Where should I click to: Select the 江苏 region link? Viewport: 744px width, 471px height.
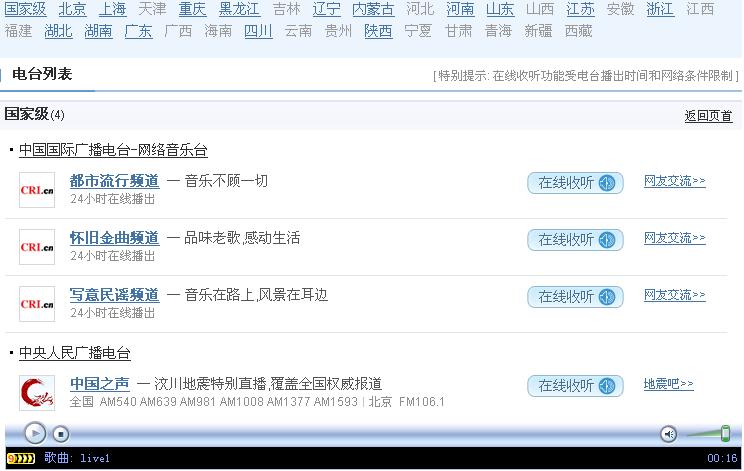coord(580,9)
